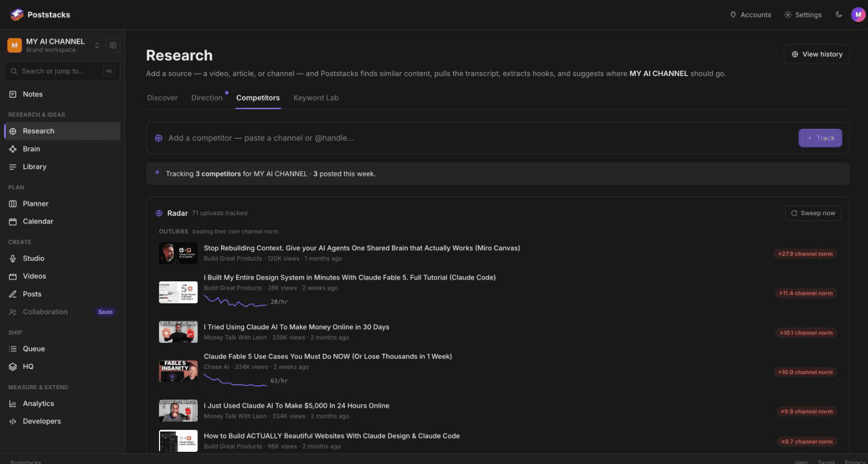
Task: Expand MY AI CHANNEL workspace switcher
Action: pyautogui.click(x=97, y=45)
